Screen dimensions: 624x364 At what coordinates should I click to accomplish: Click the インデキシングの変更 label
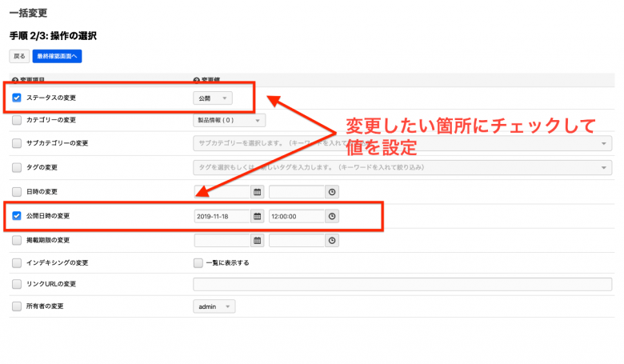click(58, 263)
